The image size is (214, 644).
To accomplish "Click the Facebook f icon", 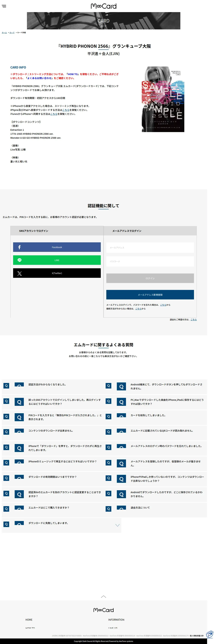I will (20, 247).
